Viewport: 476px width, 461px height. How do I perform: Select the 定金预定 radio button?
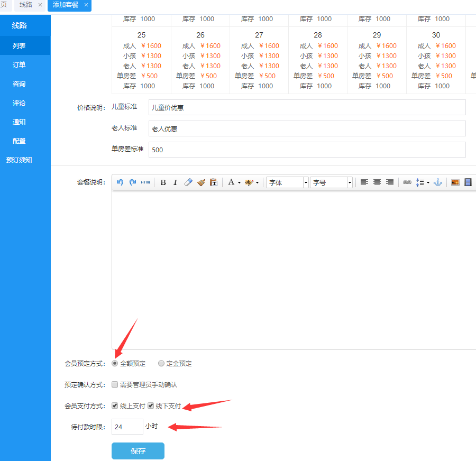(x=161, y=364)
